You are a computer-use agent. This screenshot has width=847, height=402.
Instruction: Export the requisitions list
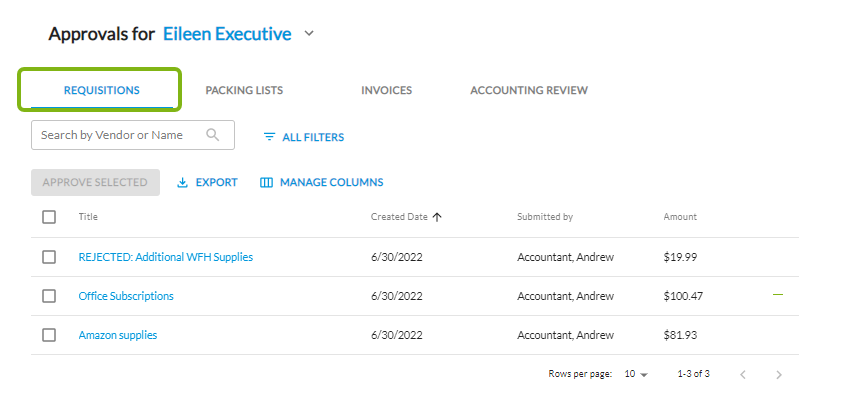click(x=207, y=182)
